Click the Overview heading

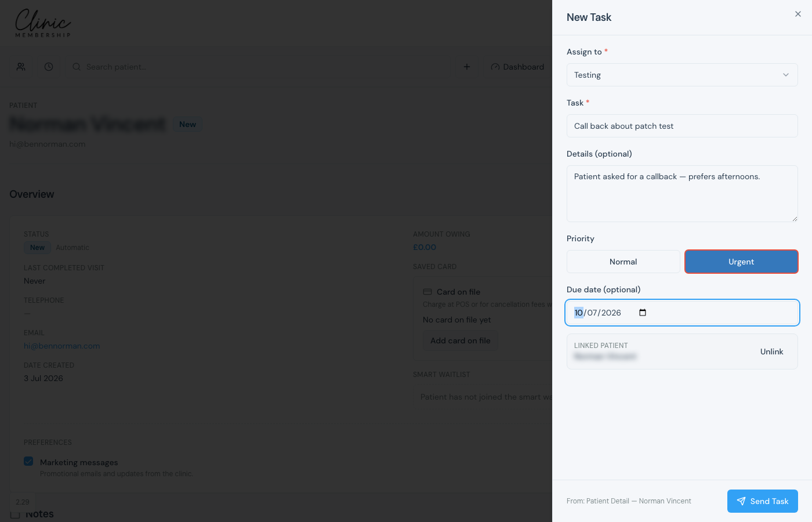[32, 194]
